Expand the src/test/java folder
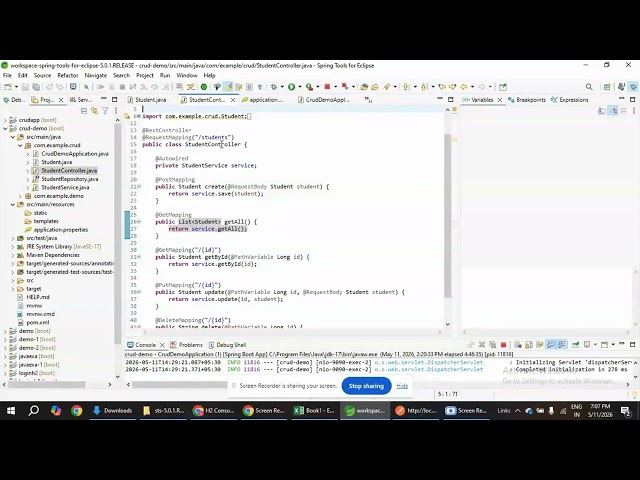The height and width of the screenshot is (480, 640). [13, 238]
